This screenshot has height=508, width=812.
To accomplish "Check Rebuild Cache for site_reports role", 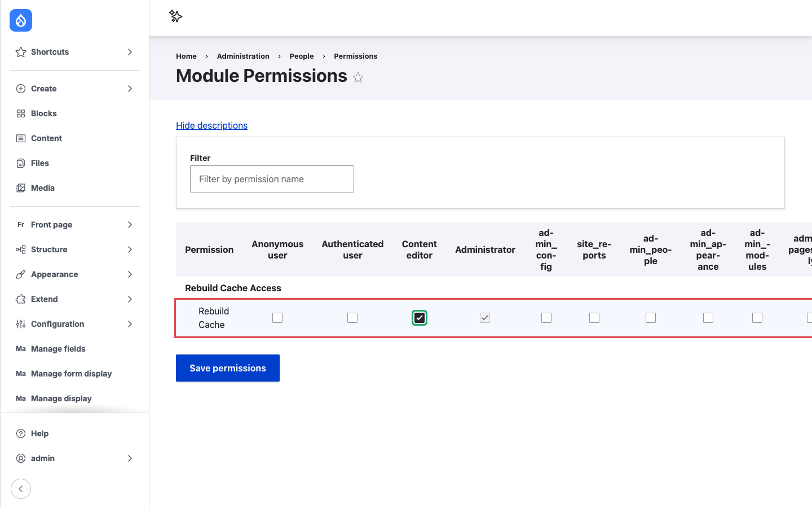I will tap(594, 318).
